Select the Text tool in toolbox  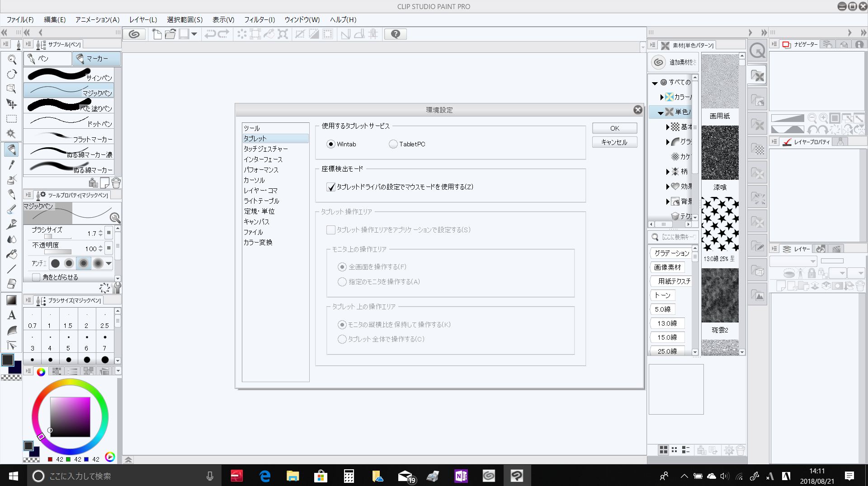tap(12, 315)
